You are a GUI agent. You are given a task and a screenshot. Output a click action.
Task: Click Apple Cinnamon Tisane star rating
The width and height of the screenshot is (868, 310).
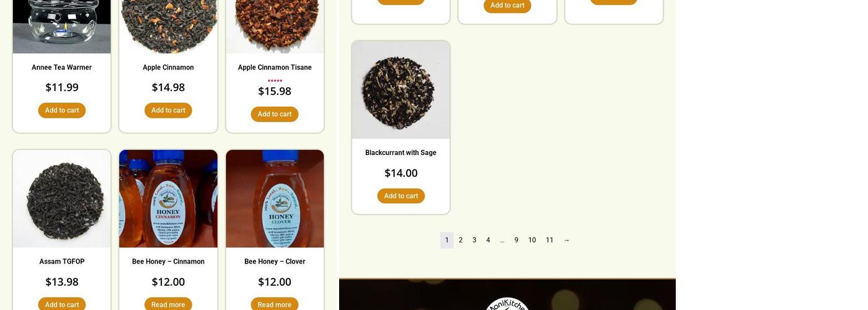click(275, 81)
